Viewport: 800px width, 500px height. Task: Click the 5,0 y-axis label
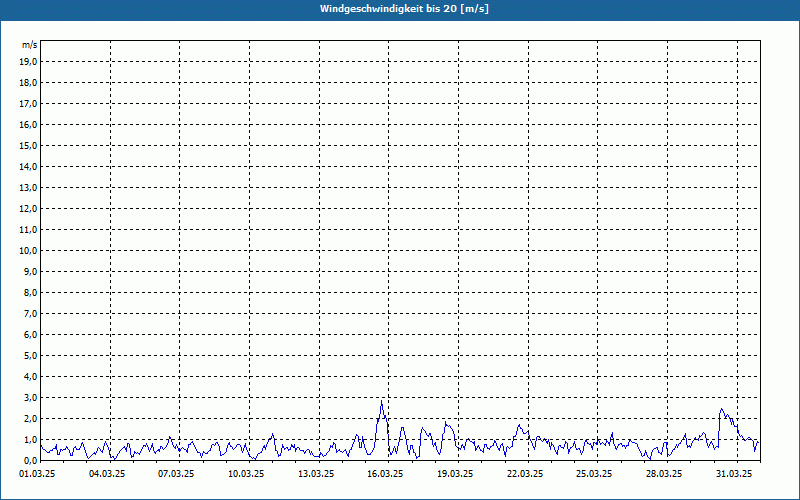(x=31, y=356)
